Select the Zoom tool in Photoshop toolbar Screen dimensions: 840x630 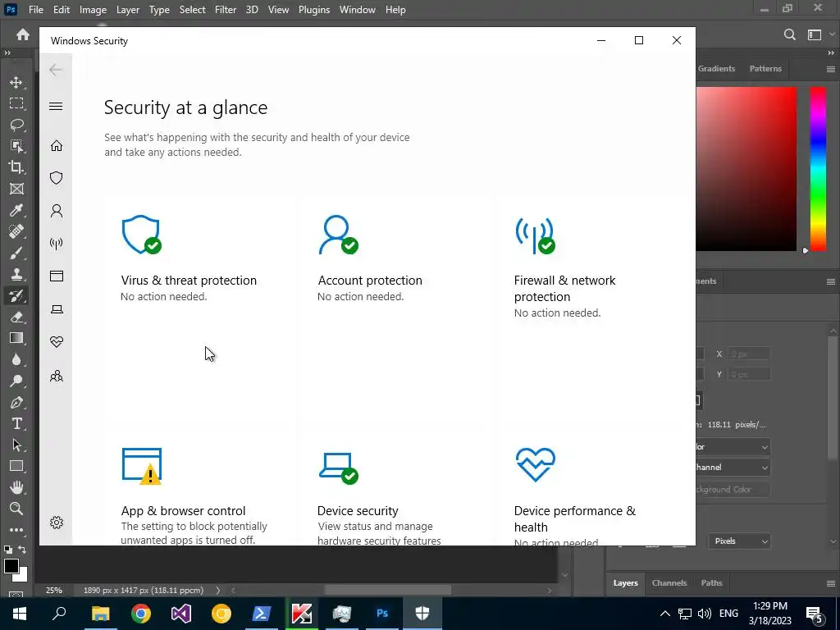(16, 509)
